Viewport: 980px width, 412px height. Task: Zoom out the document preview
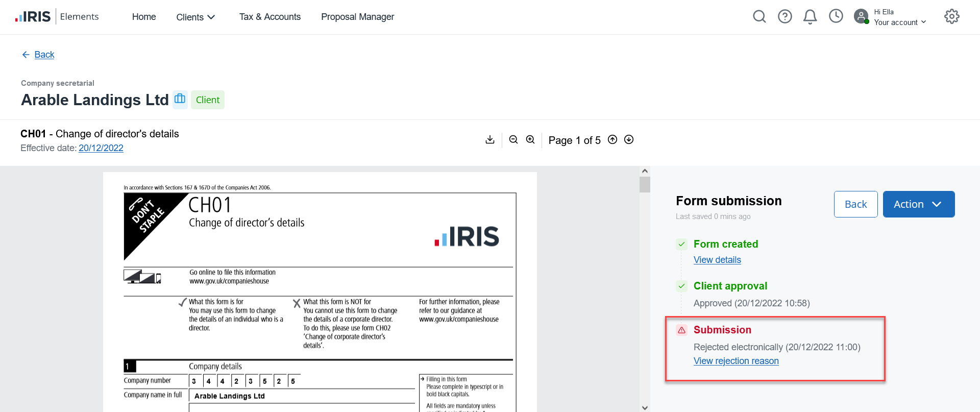tap(513, 140)
